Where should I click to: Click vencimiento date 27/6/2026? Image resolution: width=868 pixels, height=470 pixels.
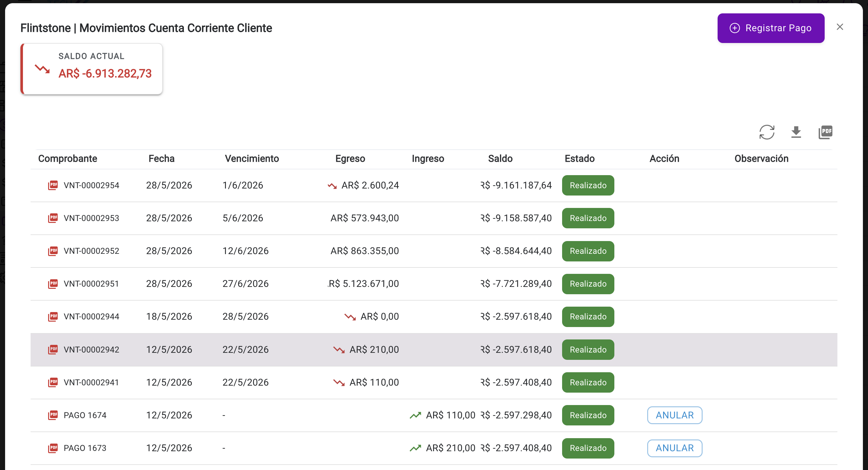pos(245,284)
